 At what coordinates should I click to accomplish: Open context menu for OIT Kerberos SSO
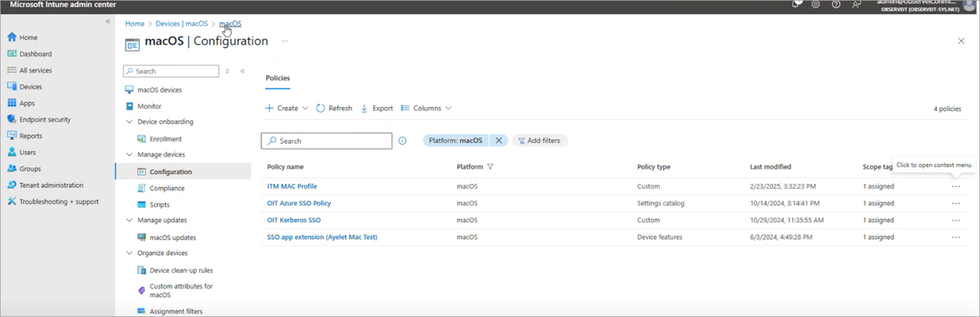pos(955,220)
